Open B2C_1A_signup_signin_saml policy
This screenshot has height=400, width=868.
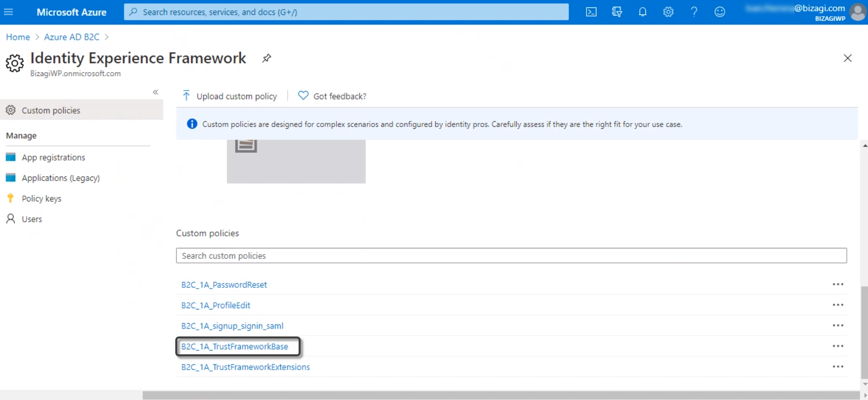coord(232,326)
